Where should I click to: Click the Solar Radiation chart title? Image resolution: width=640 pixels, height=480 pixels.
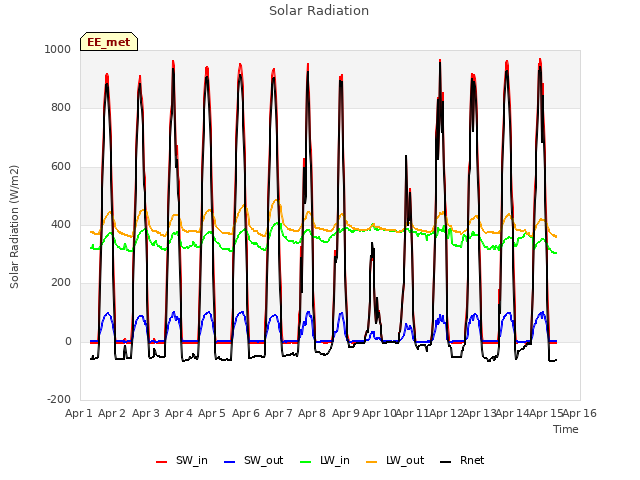pyautogui.click(x=319, y=11)
